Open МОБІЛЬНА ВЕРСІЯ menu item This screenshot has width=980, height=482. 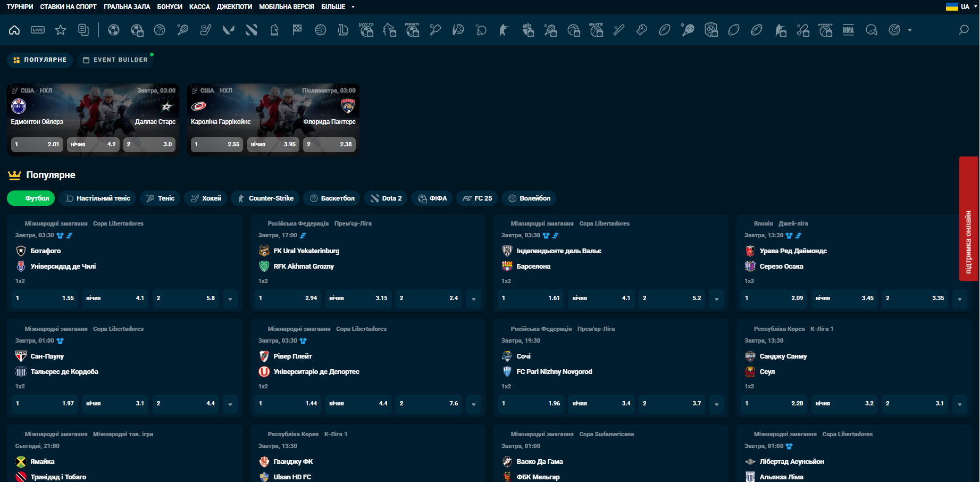[287, 7]
